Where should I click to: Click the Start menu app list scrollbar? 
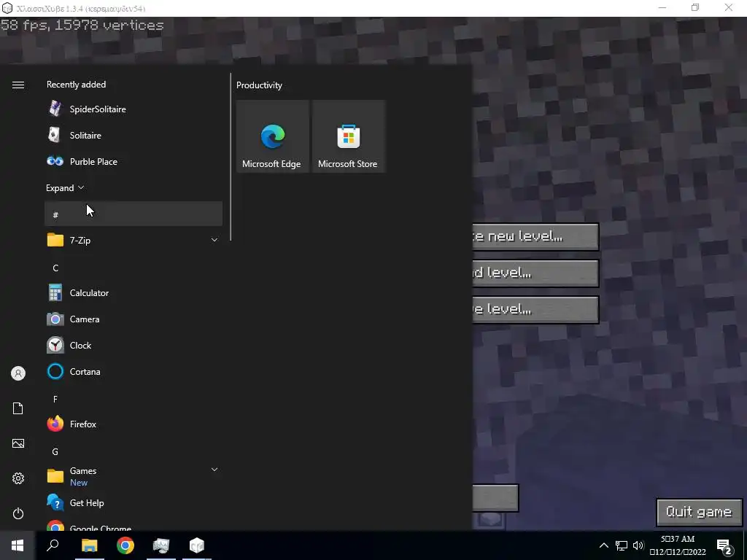click(x=231, y=157)
